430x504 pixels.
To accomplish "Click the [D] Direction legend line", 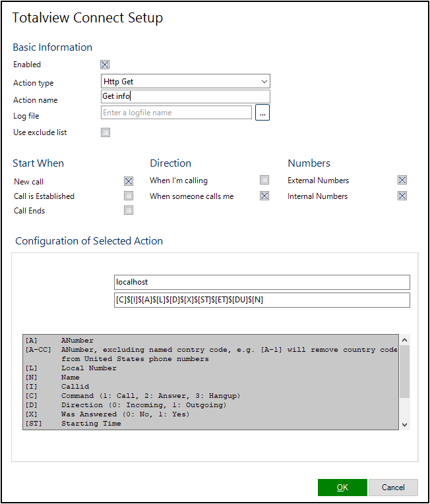I will [x=126, y=405].
